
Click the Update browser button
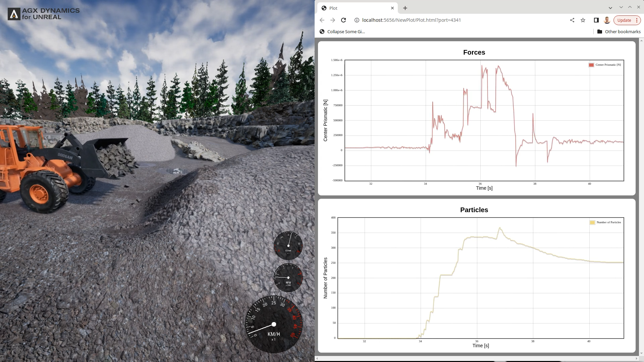click(x=624, y=20)
